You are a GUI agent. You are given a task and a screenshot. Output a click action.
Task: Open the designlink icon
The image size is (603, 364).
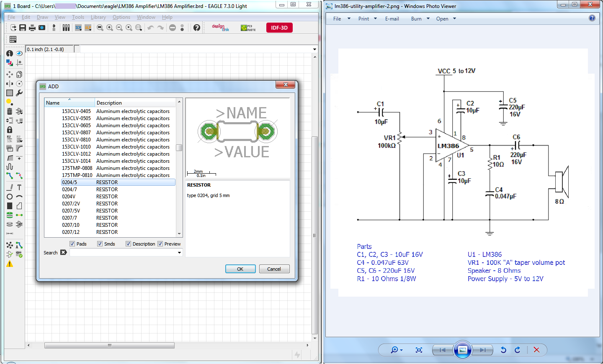(220, 28)
